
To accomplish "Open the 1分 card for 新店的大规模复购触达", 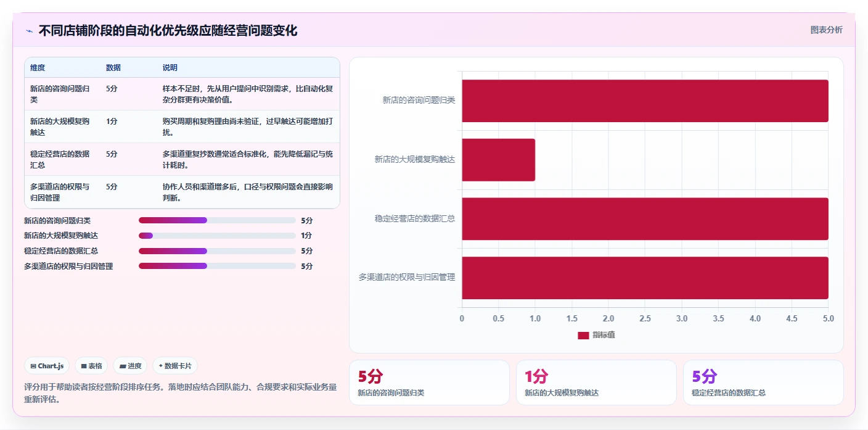I will (596, 382).
